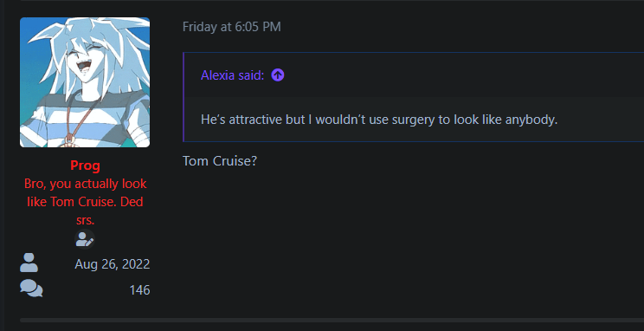
Task: Click the laughing character's face in the avatar
Action: pyautogui.click(x=86, y=58)
